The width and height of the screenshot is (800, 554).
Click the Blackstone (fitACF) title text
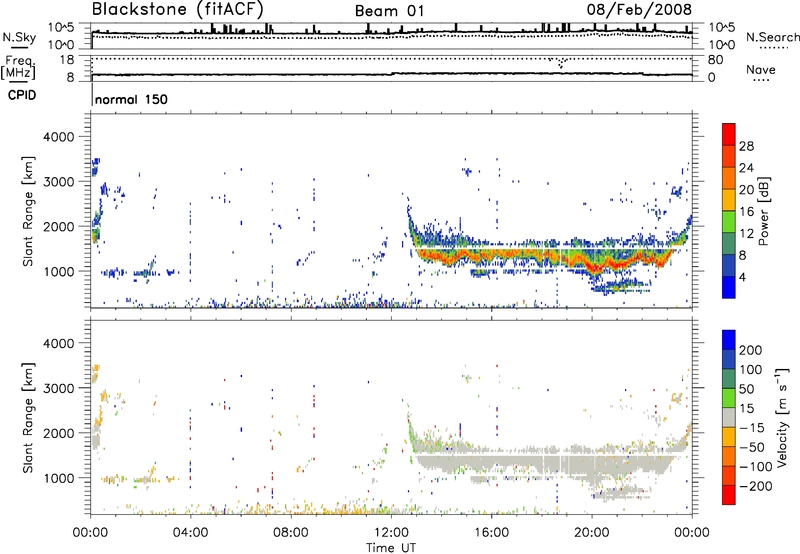click(x=177, y=10)
